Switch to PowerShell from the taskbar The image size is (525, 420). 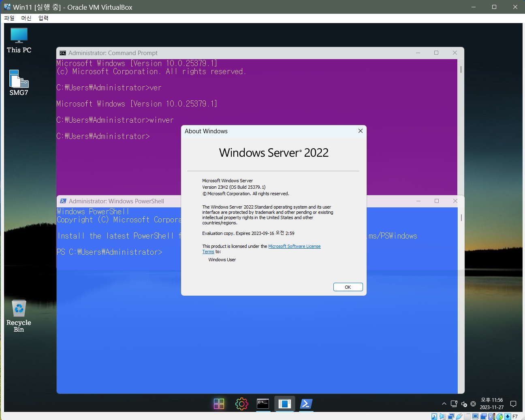[x=306, y=404]
